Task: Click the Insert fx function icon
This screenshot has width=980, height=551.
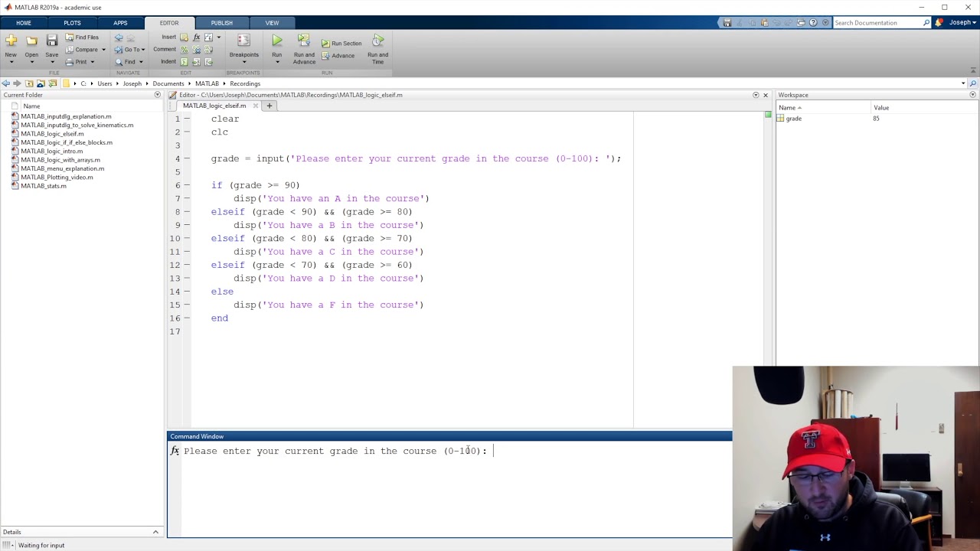Action: (197, 37)
